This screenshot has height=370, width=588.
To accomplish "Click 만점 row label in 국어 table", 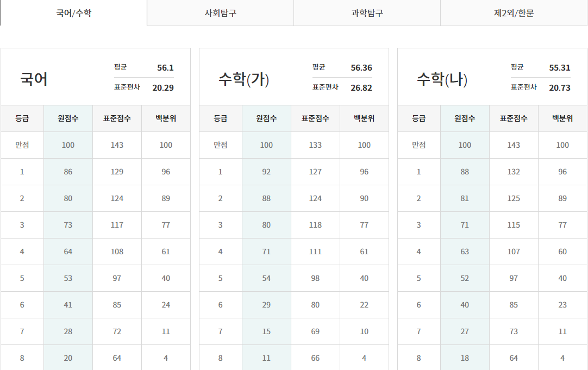I will coord(22,145).
